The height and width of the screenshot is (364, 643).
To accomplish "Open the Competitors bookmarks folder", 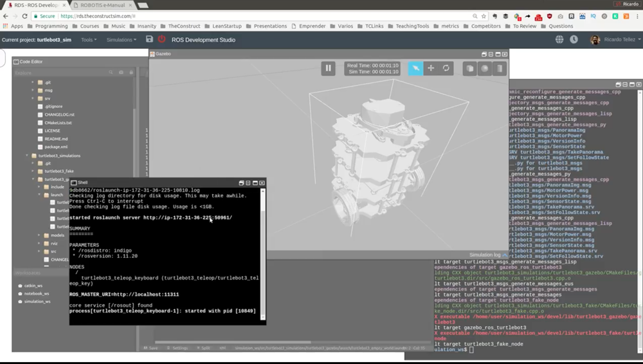I will click(x=482, y=26).
